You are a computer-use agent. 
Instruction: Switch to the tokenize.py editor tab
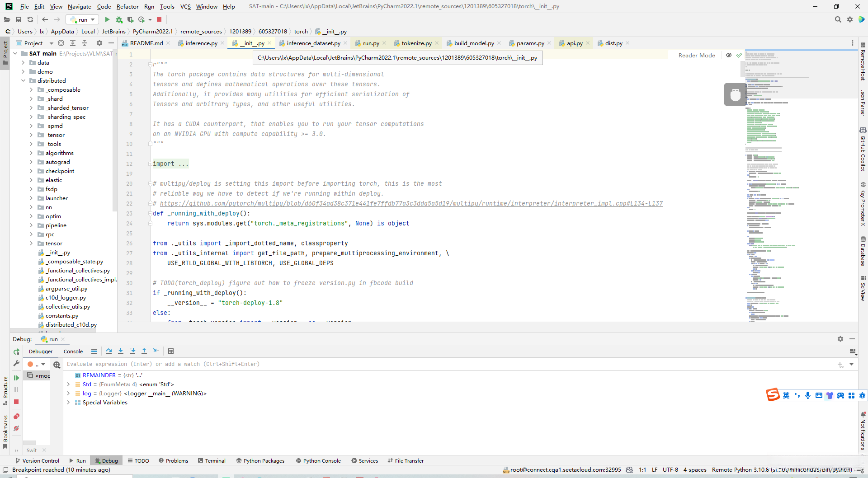click(x=416, y=43)
